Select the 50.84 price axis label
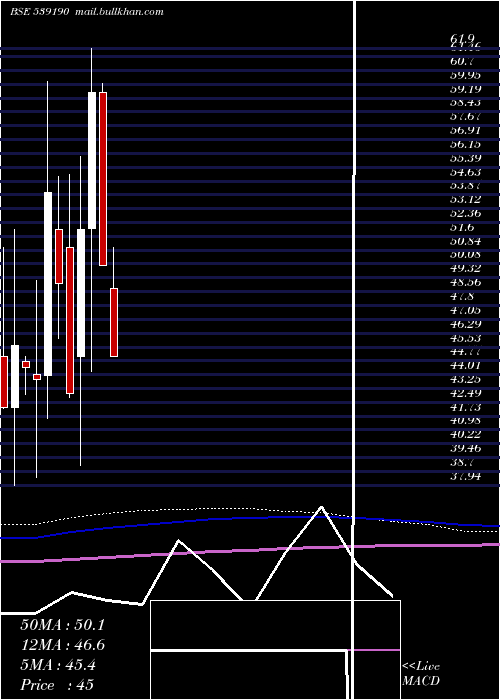Image resolution: width=500 pixels, height=700 pixels. 465,241
